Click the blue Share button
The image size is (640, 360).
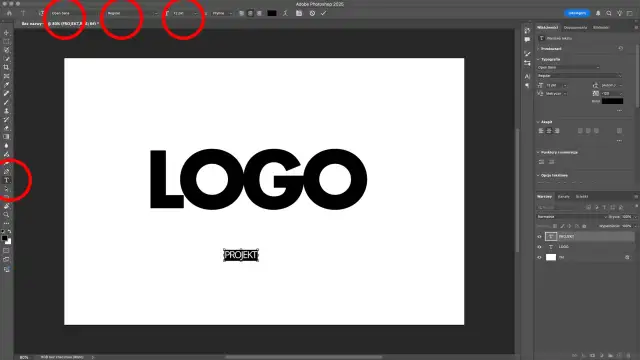click(577, 13)
